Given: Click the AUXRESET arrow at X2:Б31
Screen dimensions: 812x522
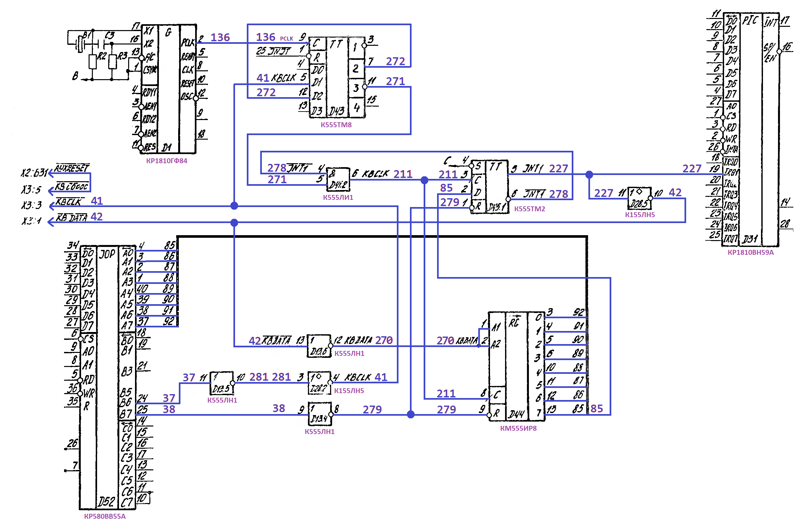Looking at the screenshot, I should [51, 174].
